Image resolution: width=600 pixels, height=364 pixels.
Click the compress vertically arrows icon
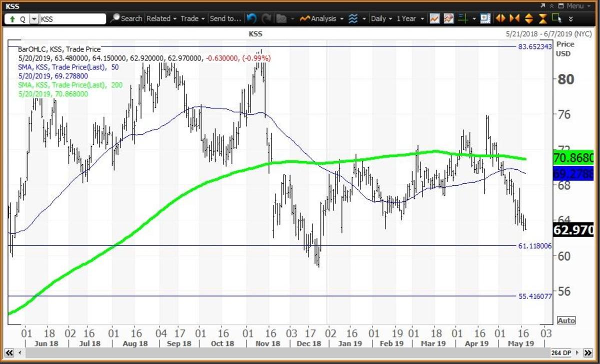542,18
